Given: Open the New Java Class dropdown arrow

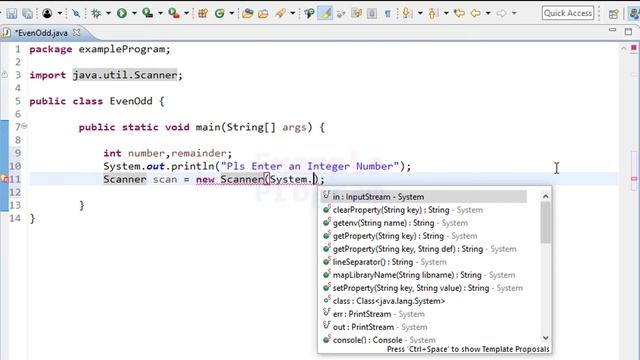Looking at the screenshot, I should [x=231, y=13].
